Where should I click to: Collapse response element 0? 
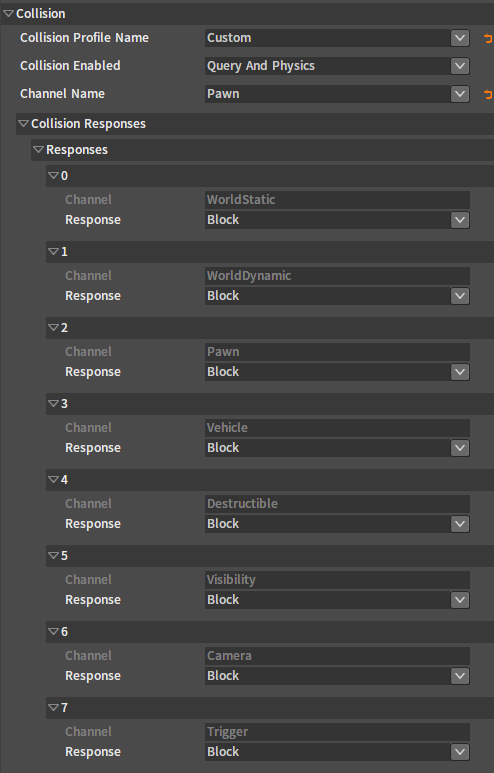53,176
